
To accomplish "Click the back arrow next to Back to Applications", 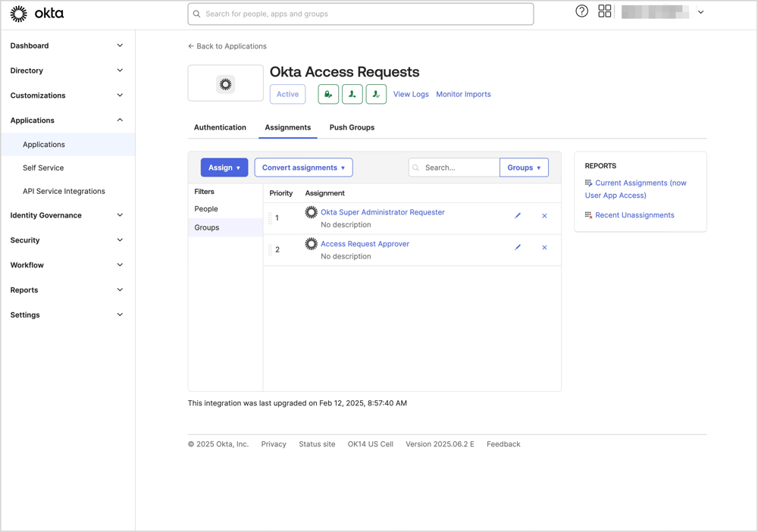I will 191,46.
